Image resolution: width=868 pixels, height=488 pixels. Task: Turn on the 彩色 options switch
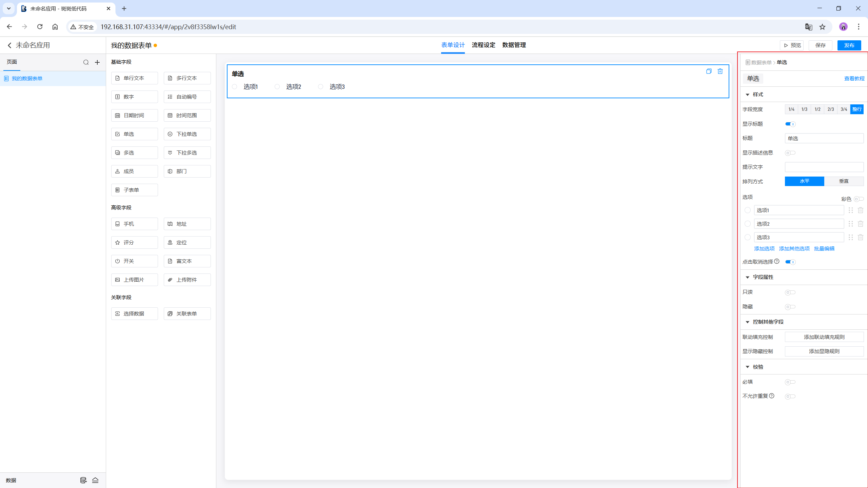click(859, 199)
